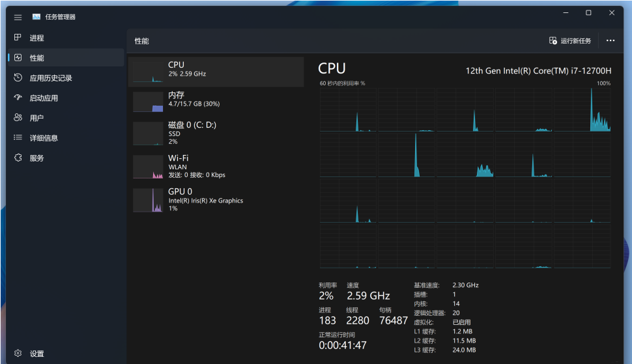The width and height of the screenshot is (632, 364).
Task: Switch to 启动应用 page
Action: point(44,98)
